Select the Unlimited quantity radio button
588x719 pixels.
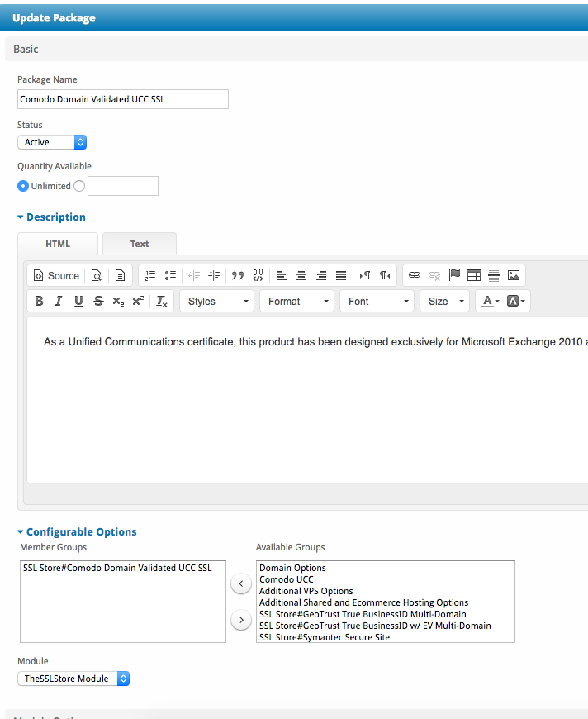coord(23,186)
